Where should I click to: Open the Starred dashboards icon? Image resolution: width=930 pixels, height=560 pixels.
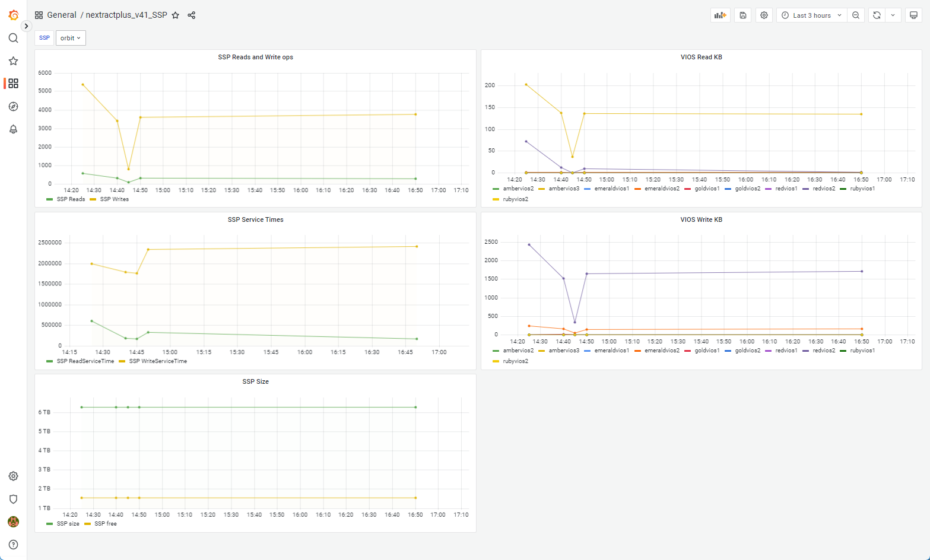13,61
